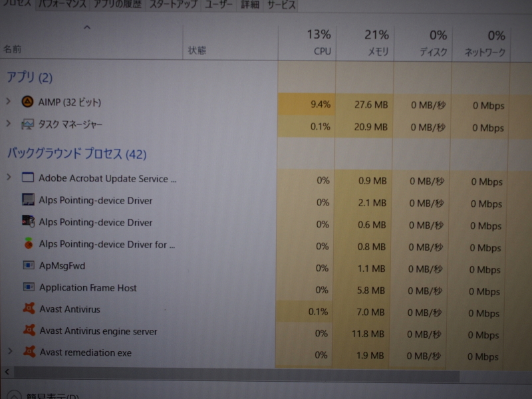Viewport: 532px width, 399px height.
Task: Click the 5.8 MB memory value
Action: (x=371, y=291)
